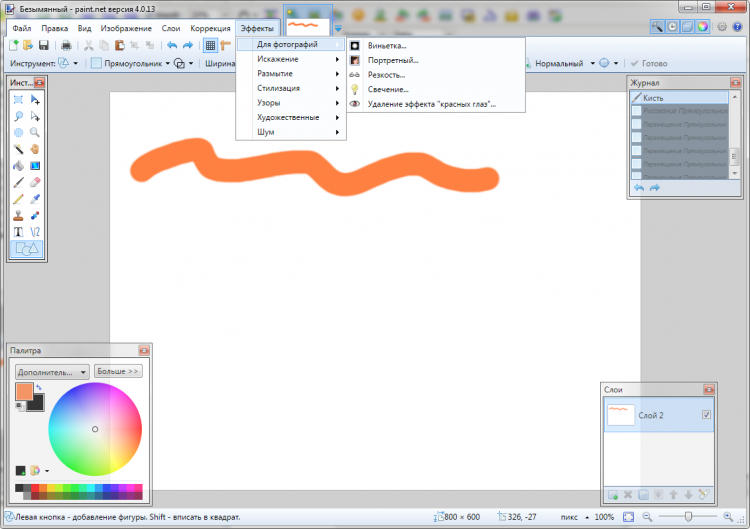Click the Больше >> button

[x=118, y=371]
